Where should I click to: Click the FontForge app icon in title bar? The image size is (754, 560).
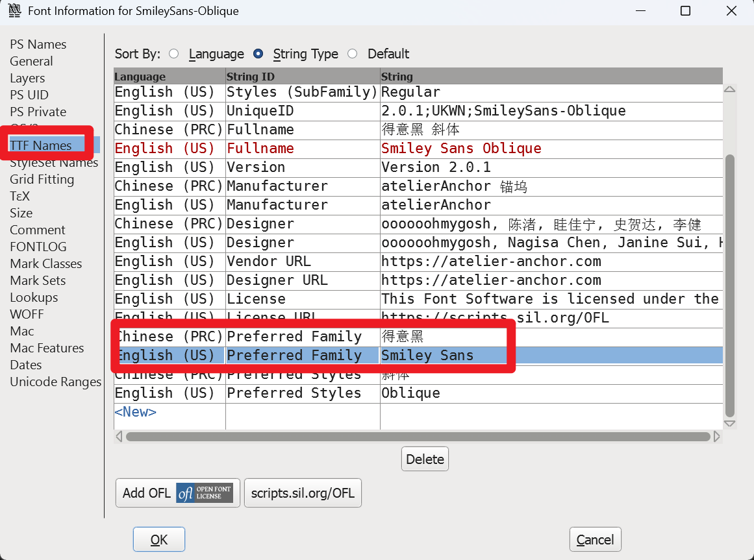[15, 10]
